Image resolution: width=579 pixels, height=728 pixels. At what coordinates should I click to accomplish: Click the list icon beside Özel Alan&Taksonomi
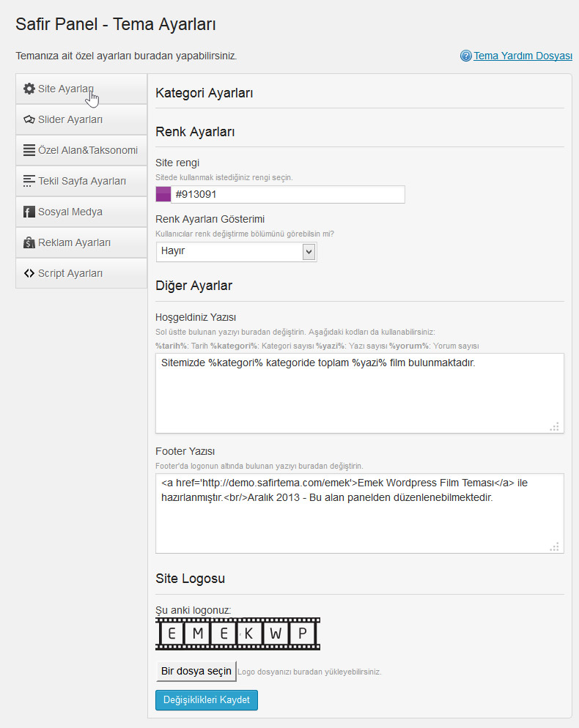[x=29, y=150]
